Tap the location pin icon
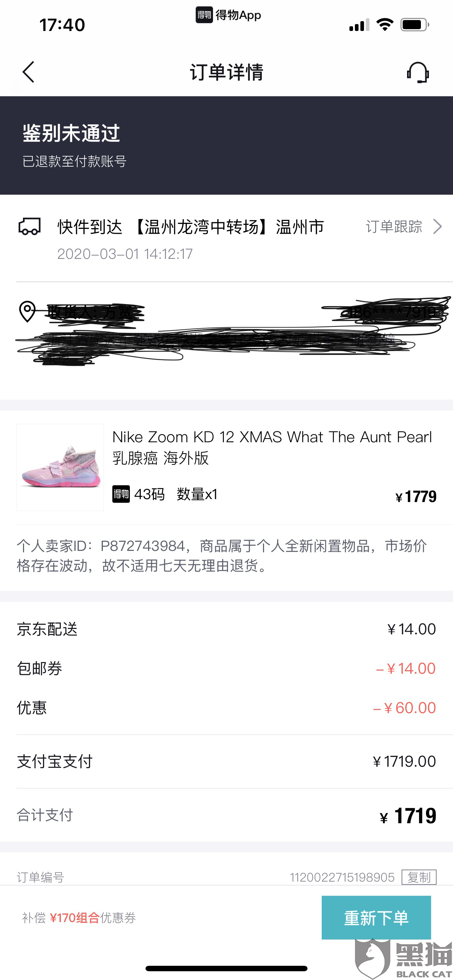Viewport: 453px width, 980px height. [27, 312]
